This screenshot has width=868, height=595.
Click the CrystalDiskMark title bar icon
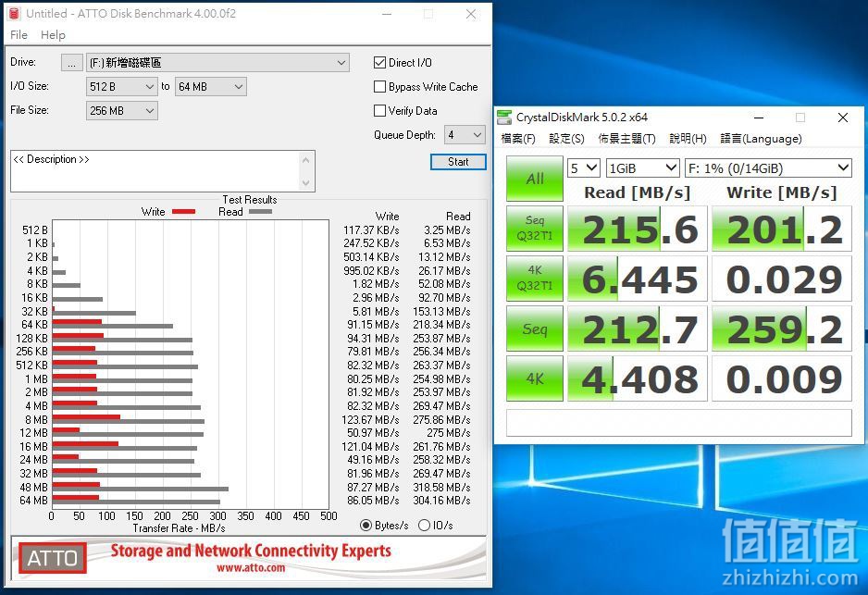(x=504, y=118)
